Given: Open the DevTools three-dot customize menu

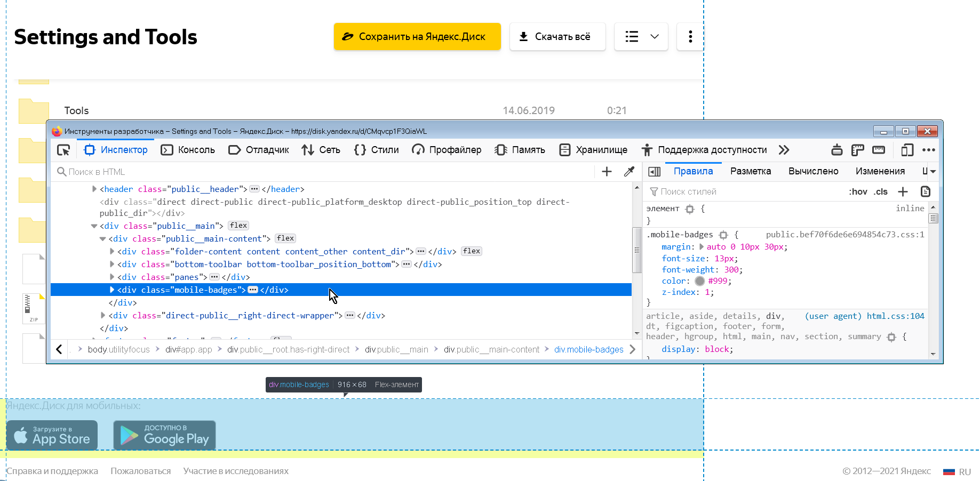Looking at the screenshot, I should click(929, 150).
